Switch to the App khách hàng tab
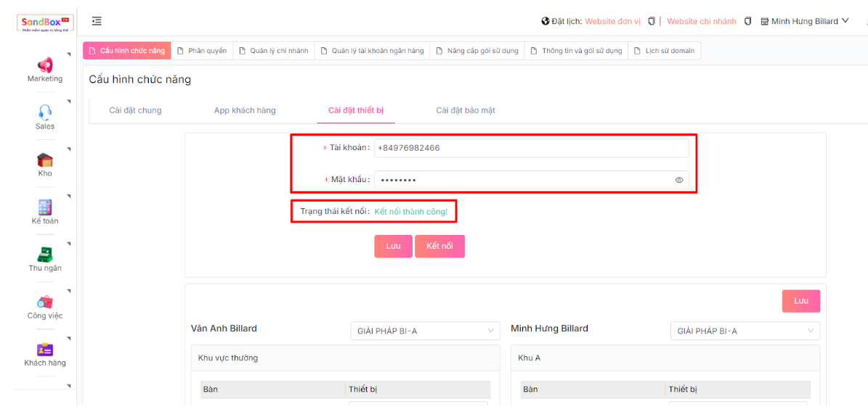 (x=245, y=110)
